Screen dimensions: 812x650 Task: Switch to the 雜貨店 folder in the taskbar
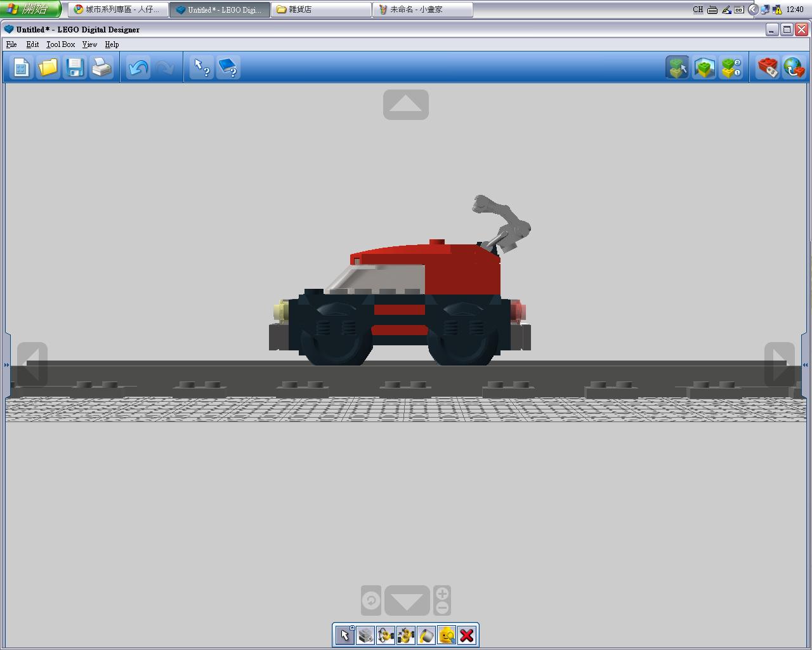click(x=321, y=10)
